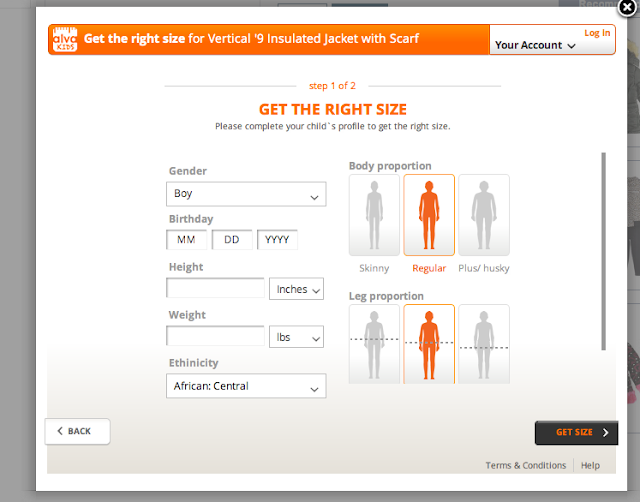
Task: Select the Plus/husky body proportion figure
Action: [484, 215]
